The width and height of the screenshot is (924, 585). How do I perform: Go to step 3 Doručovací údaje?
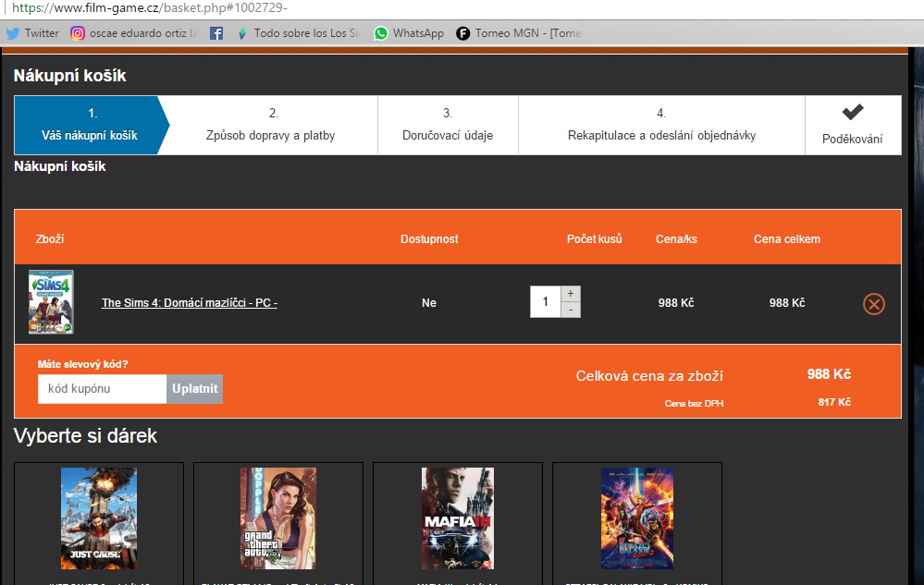point(448,125)
